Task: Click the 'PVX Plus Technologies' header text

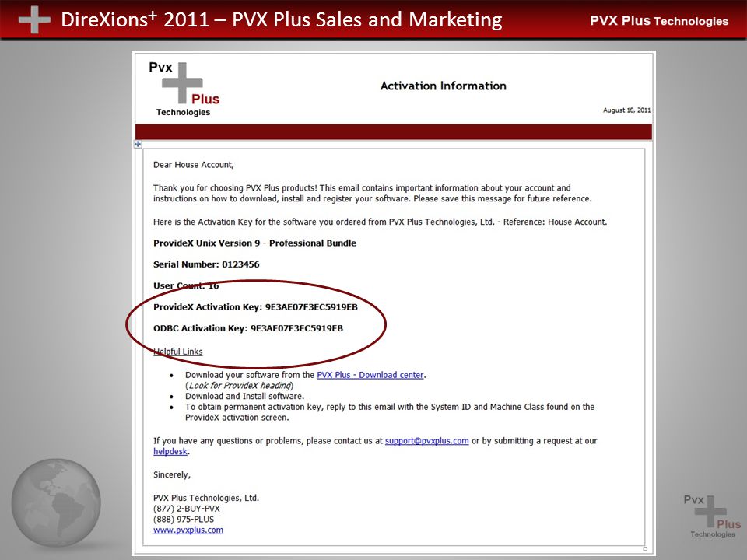Action: click(x=659, y=21)
